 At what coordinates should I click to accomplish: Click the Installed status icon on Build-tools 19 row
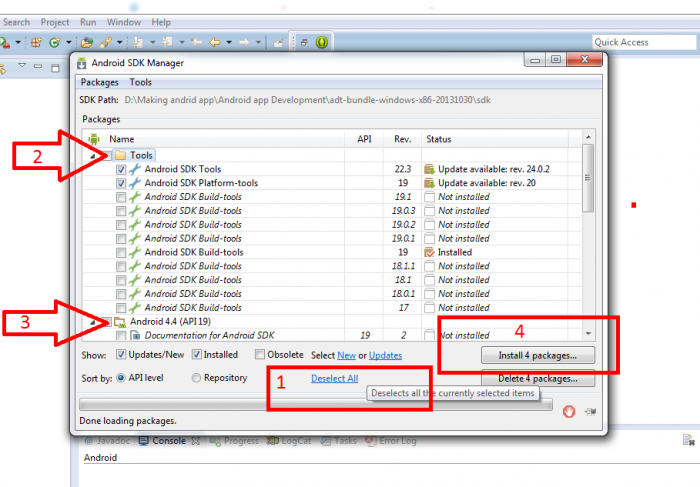tap(429, 252)
